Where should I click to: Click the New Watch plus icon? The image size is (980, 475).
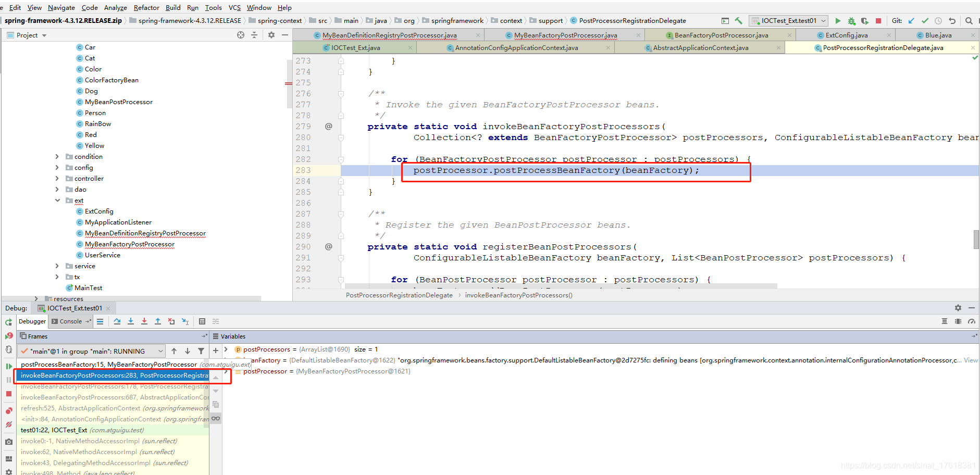click(x=216, y=351)
